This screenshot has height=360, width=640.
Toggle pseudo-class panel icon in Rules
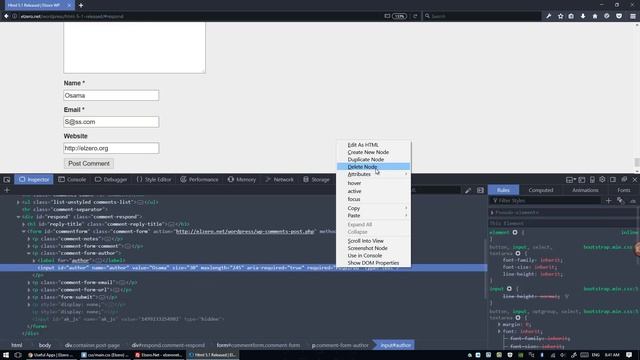point(620,200)
